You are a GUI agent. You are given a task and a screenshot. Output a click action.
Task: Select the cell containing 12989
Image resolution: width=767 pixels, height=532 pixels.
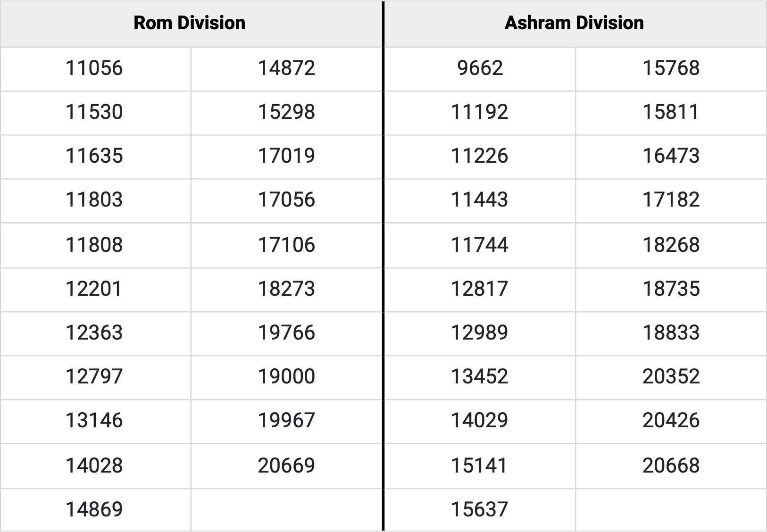[x=480, y=334]
